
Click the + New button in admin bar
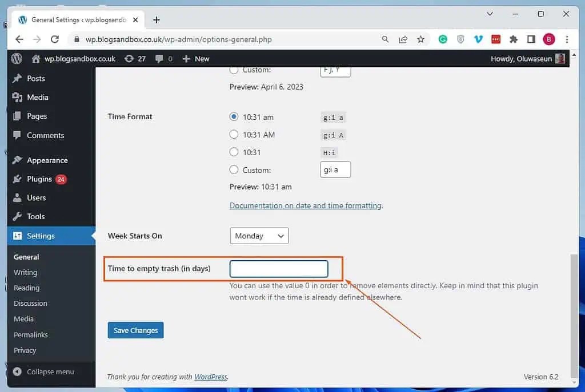click(195, 58)
